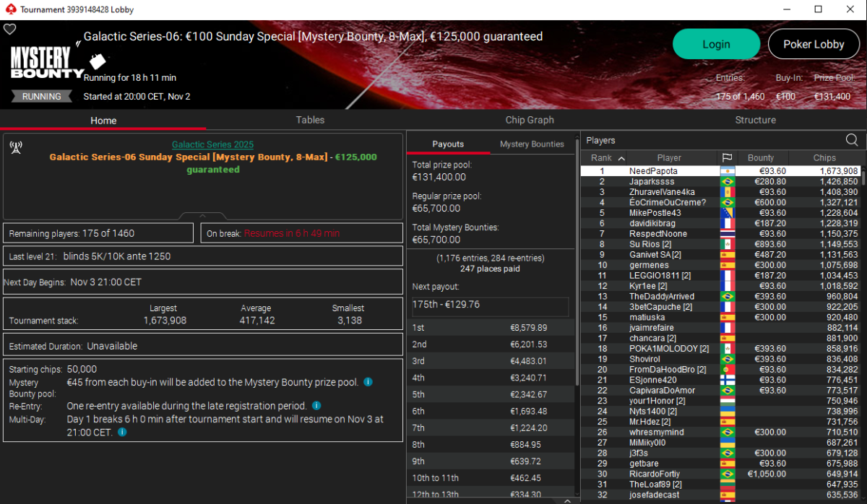The width and height of the screenshot is (867, 504).
Task: Click the Mystery Bounty logo in banner
Action: tap(48, 63)
